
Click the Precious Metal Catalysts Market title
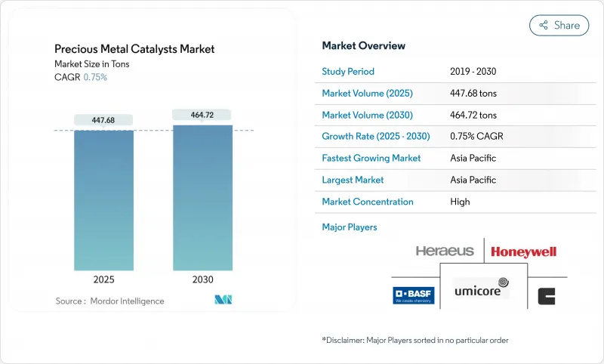tap(134, 49)
